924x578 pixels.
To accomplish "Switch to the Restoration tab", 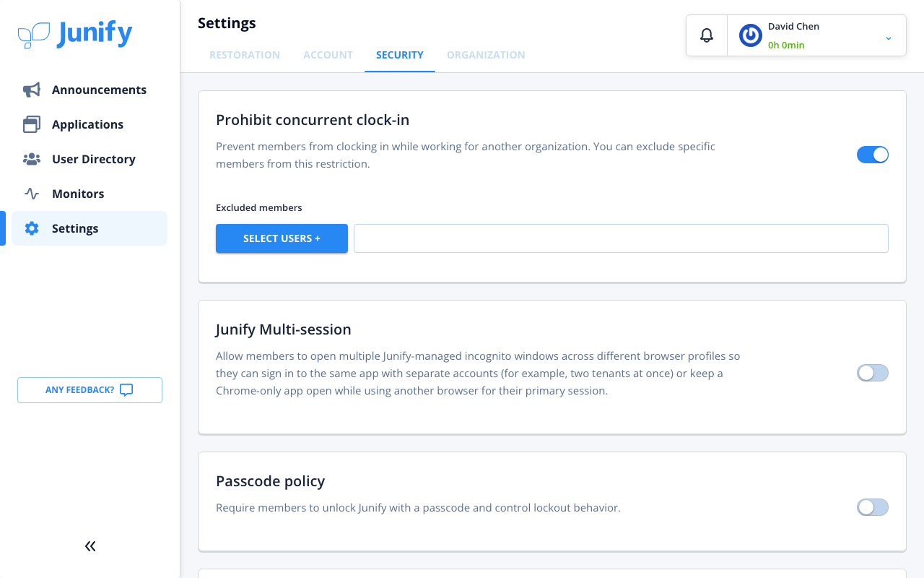I will tap(245, 55).
